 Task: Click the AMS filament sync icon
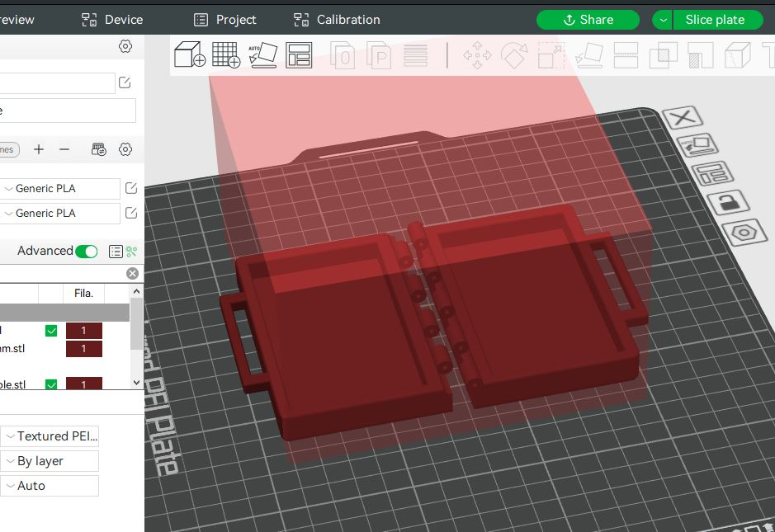(99, 149)
